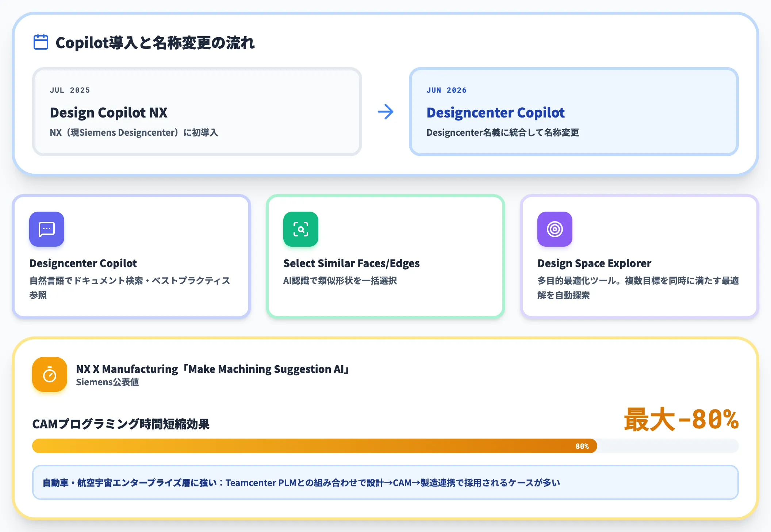Click the NX X Manufacturing heading
The image size is (771, 532).
point(213,369)
